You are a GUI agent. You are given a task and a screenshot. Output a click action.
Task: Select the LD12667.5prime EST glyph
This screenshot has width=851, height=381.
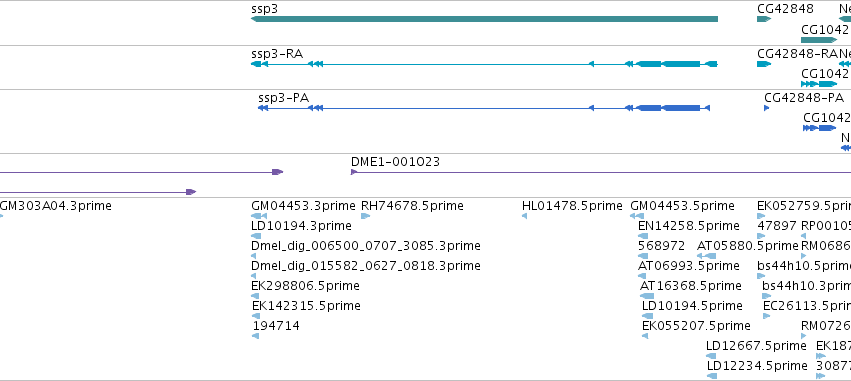click(x=712, y=356)
